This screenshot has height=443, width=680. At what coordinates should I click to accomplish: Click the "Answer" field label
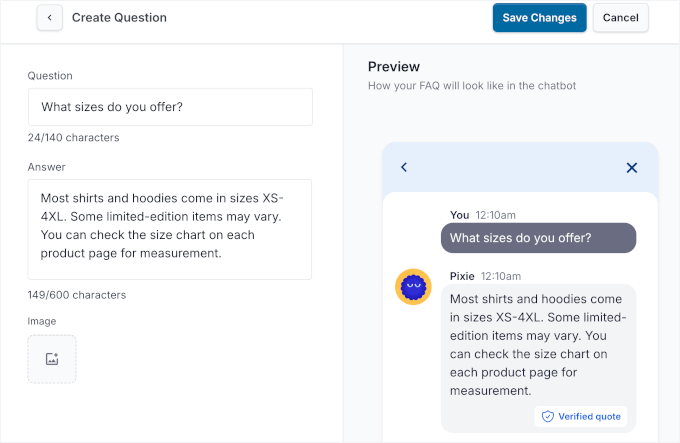[x=46, y=167]
